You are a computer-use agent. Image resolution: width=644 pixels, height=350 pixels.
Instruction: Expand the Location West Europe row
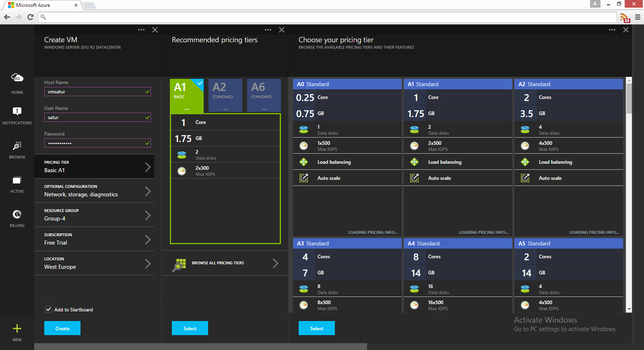click(94, 263)
